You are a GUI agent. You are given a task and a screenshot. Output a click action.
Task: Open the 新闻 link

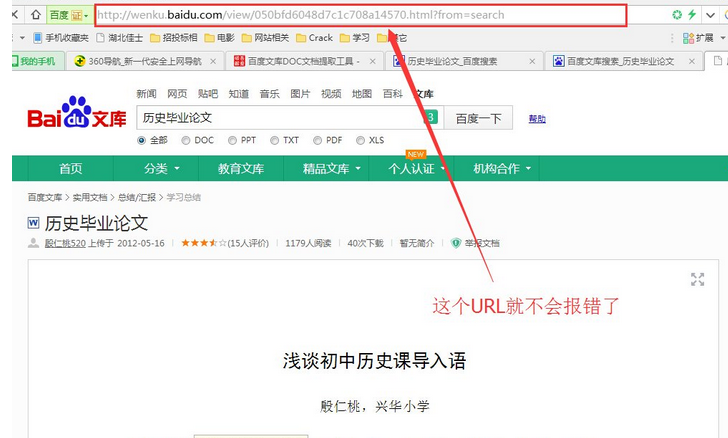pos(146,94)
